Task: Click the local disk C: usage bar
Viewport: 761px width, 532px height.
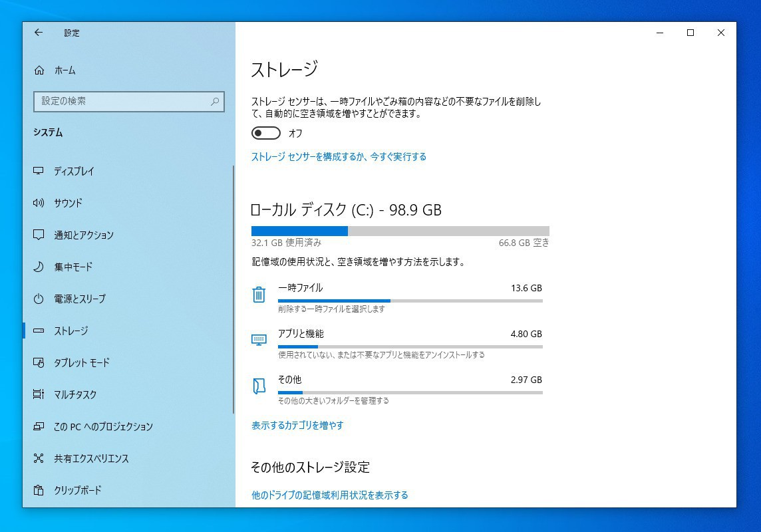Action: [x=400, y=231]
